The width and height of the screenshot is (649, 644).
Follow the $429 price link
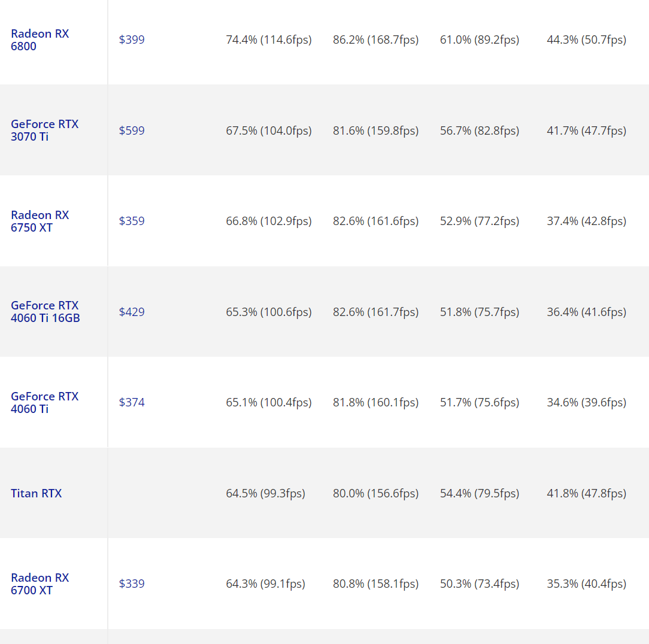point(132,312)
